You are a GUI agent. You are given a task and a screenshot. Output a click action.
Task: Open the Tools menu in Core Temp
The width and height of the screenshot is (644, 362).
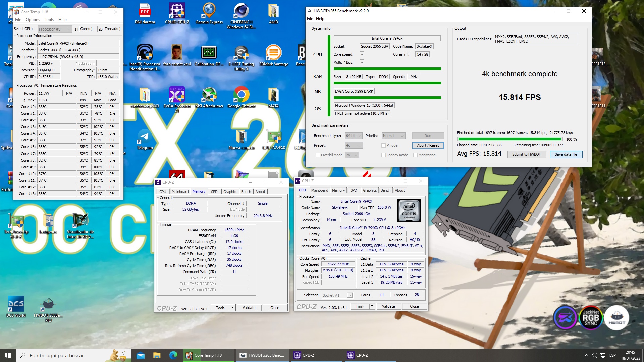(x=49, y=20)
